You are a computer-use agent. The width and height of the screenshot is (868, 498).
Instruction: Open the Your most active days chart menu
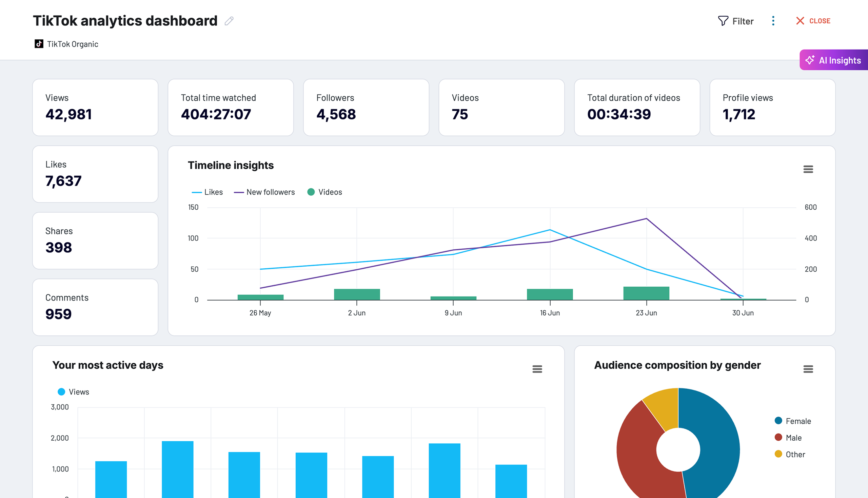pos(537,369)
